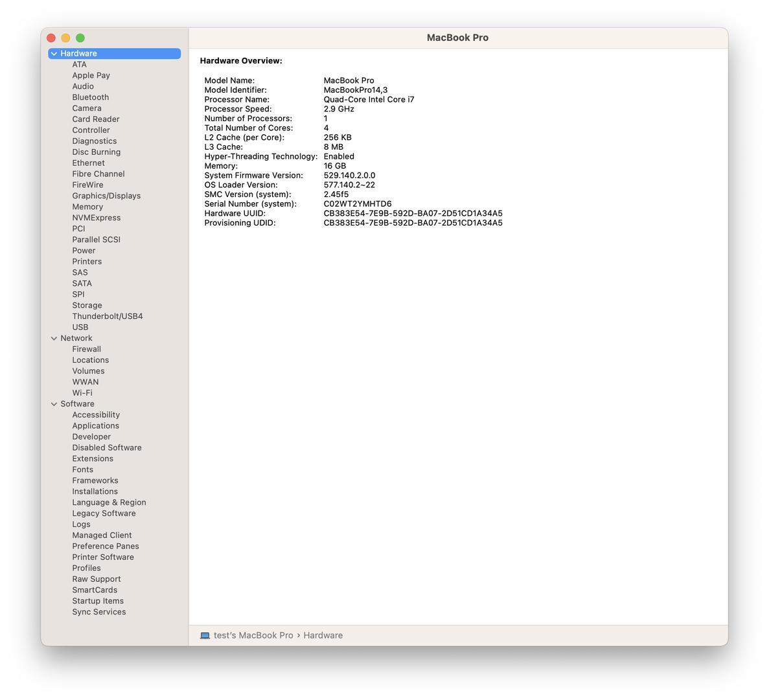Select Accessibility under Software
This screenshot has width=769, height=700.
96,415
